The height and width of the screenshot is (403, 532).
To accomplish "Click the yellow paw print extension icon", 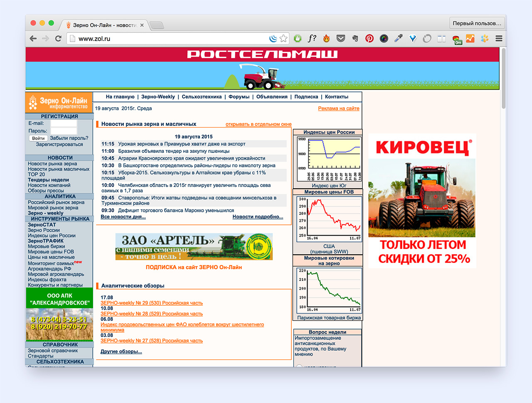I will click(485, 39).
